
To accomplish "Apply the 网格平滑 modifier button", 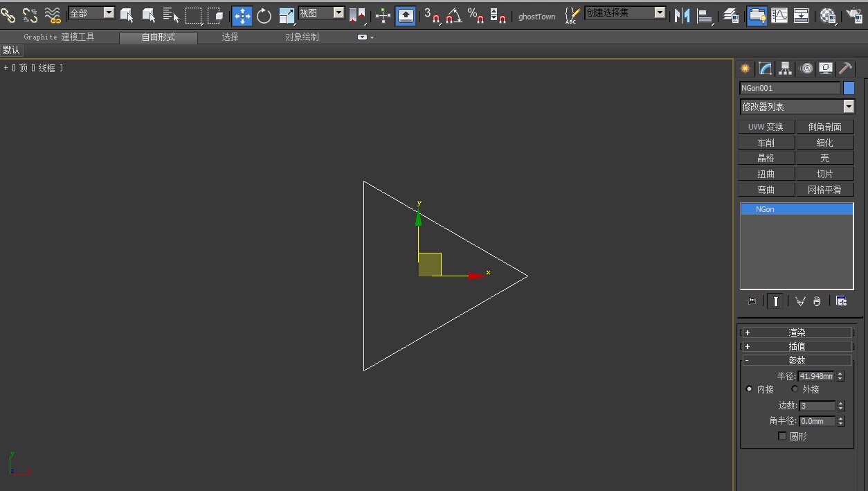I will click(825, 190).
